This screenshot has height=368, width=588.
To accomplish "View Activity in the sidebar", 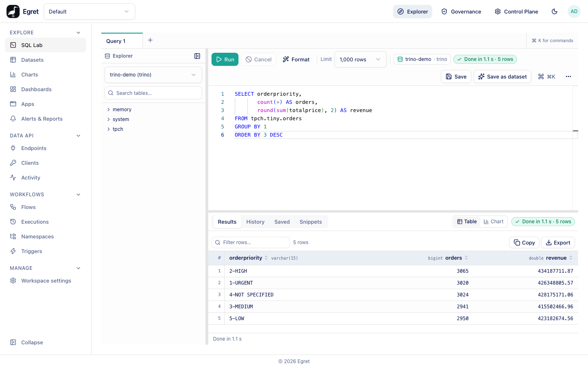I will point(45,177).
